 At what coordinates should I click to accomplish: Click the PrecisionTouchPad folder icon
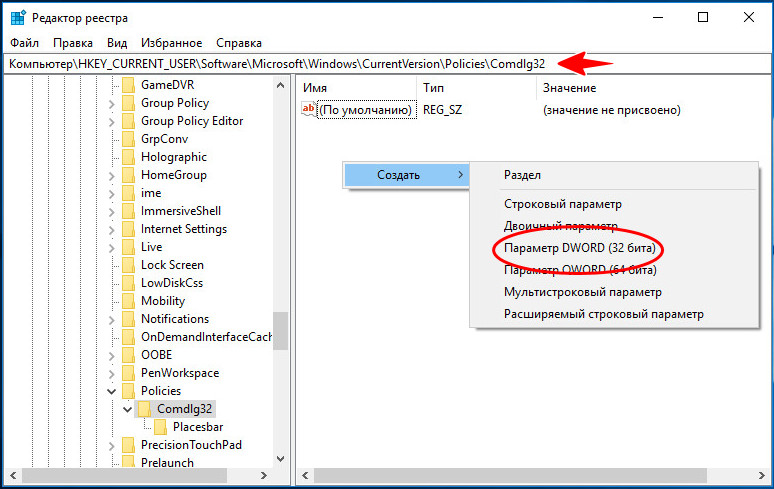(128, 445)
